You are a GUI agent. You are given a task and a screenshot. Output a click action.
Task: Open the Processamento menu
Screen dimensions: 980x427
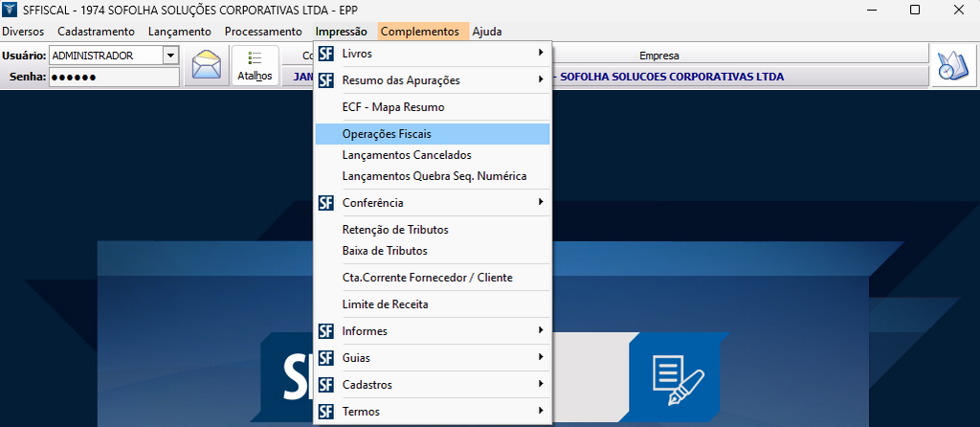click(x=263, y=32)
